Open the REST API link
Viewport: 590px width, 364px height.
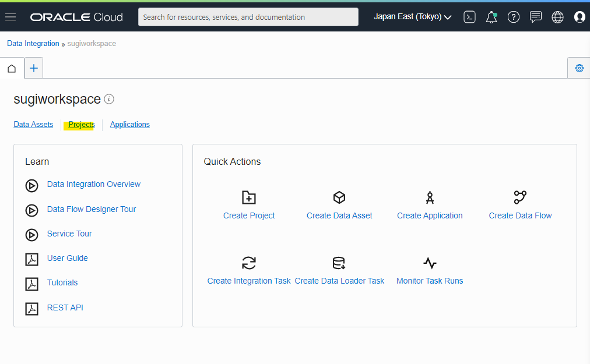(65, 308)
